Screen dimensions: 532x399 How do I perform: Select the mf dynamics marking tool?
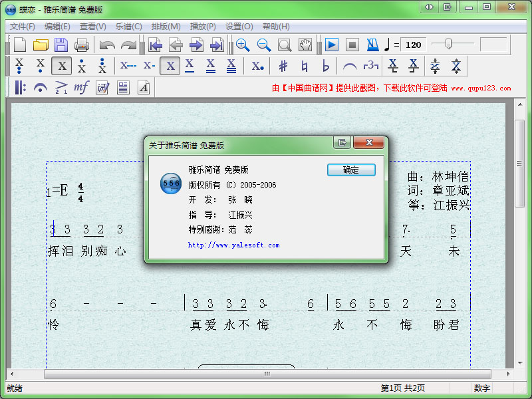click(81, 87)
